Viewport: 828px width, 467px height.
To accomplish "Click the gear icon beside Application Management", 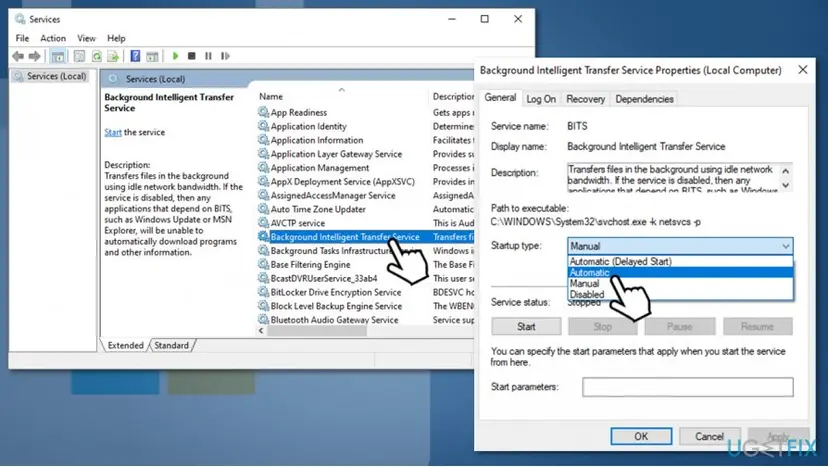I will point(263,167).
